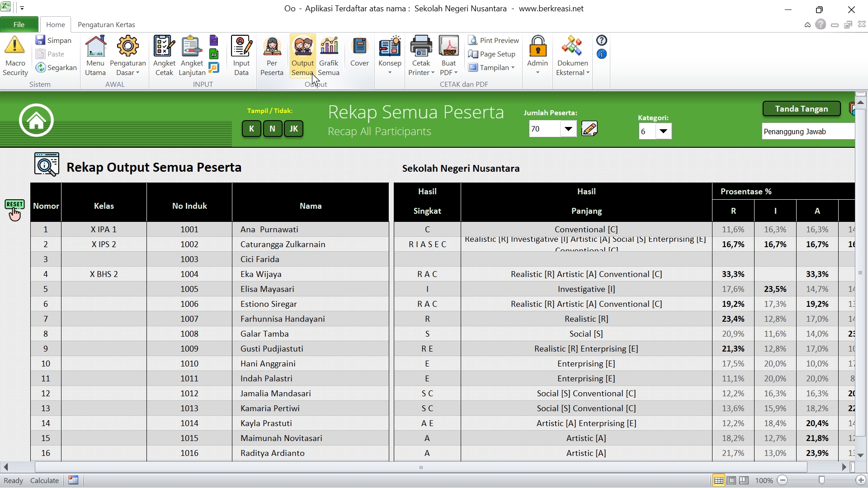Click the Tanda Tangan button
The image size is (868, 488).
click(801, 109)
